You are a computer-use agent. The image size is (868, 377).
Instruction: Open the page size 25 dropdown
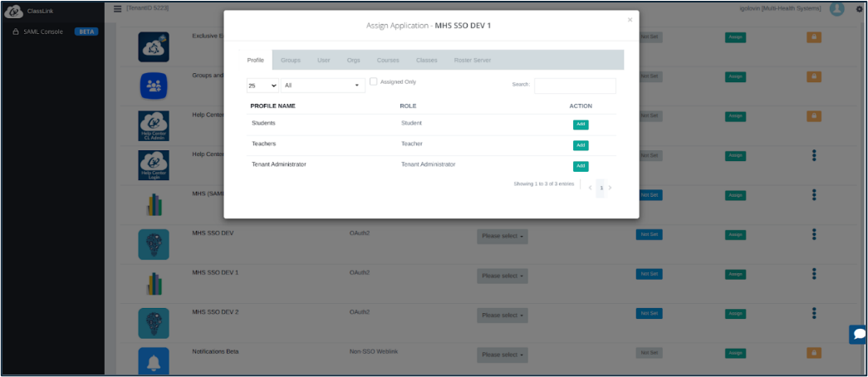coord(262,86)
